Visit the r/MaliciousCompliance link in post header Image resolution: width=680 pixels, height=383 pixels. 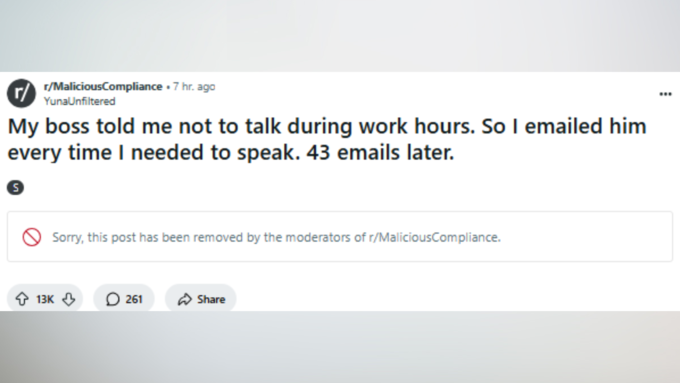103,86
